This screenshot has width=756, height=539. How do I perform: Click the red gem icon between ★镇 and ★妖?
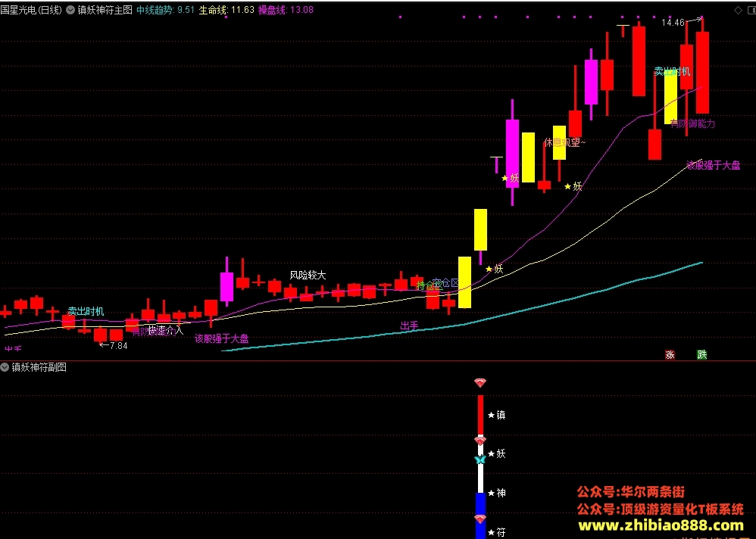pyautogui.click(x=480, y=441)
